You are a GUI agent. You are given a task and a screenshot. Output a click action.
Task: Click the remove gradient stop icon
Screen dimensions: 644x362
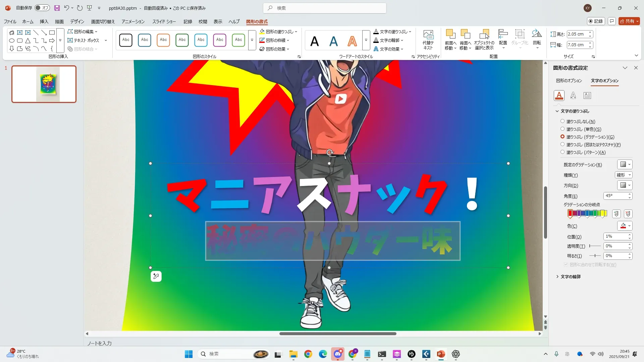[x=628, y=214]
